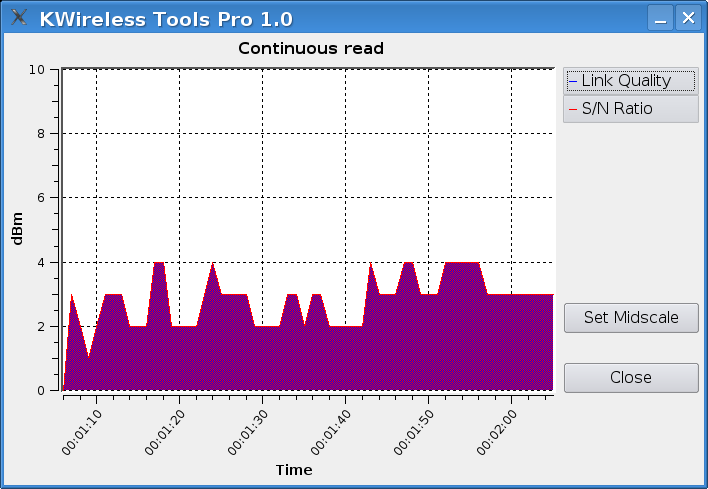
Task: Click the KWireless Tools Pro 1.0 title text
Action: tap(166, 19)
